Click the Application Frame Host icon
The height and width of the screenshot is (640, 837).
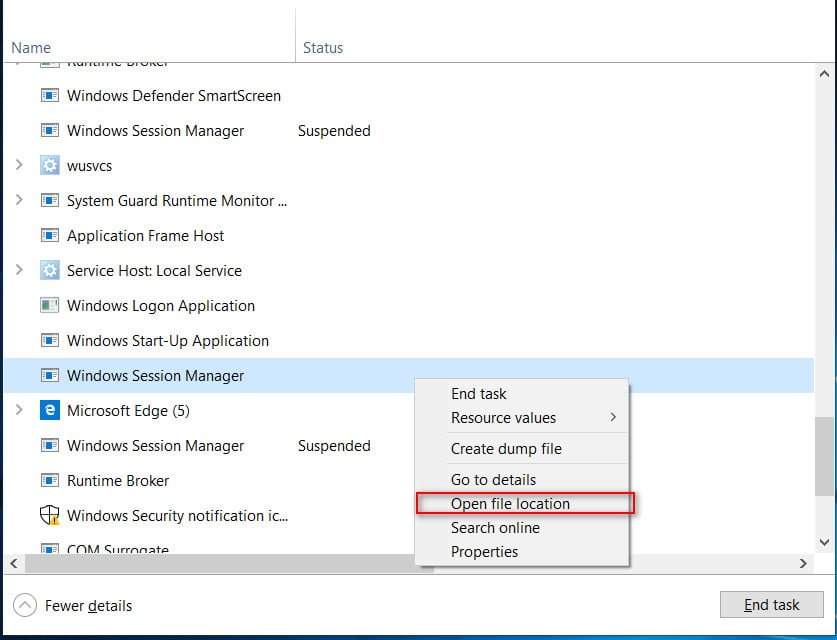[x=49, y=236]
